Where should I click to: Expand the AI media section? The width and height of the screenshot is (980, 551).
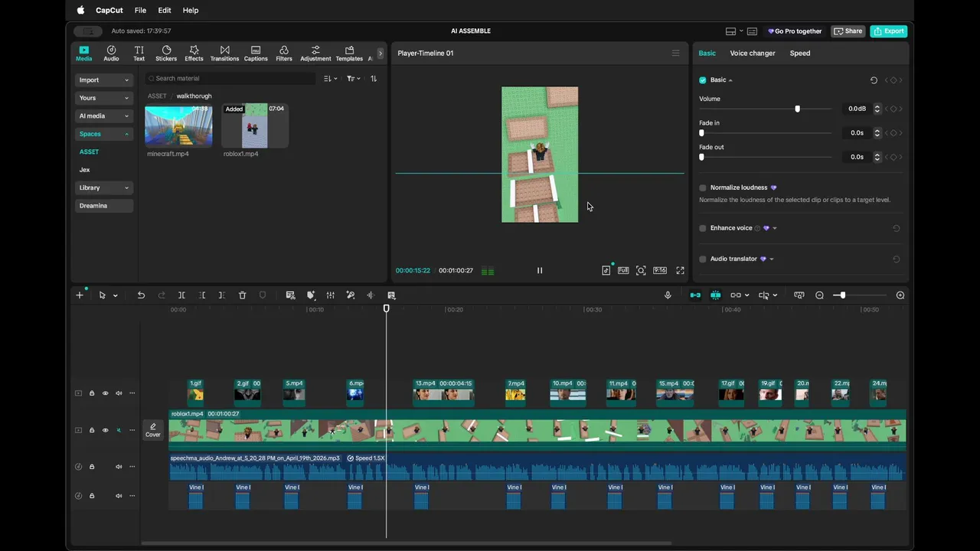(x=104, y=116)
